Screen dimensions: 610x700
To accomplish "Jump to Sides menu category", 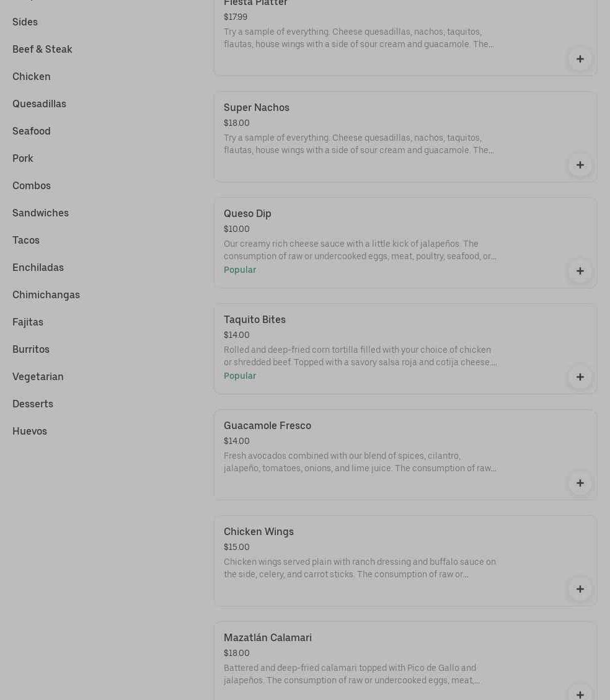I will coord(25,22).
